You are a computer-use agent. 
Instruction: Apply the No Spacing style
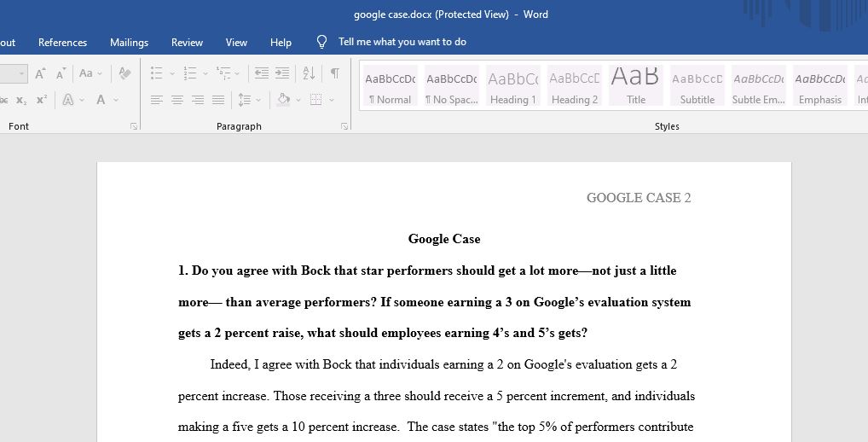click(452, 85)
